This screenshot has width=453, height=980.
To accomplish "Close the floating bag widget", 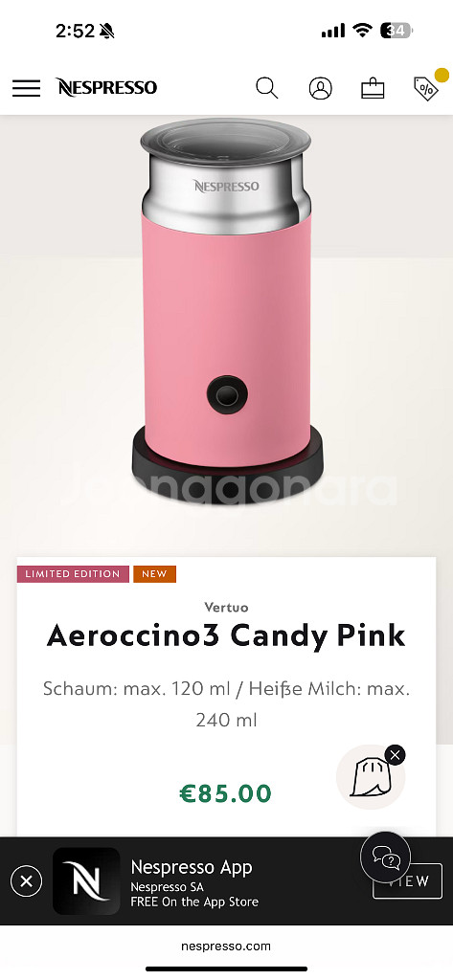I will [395, 755].
